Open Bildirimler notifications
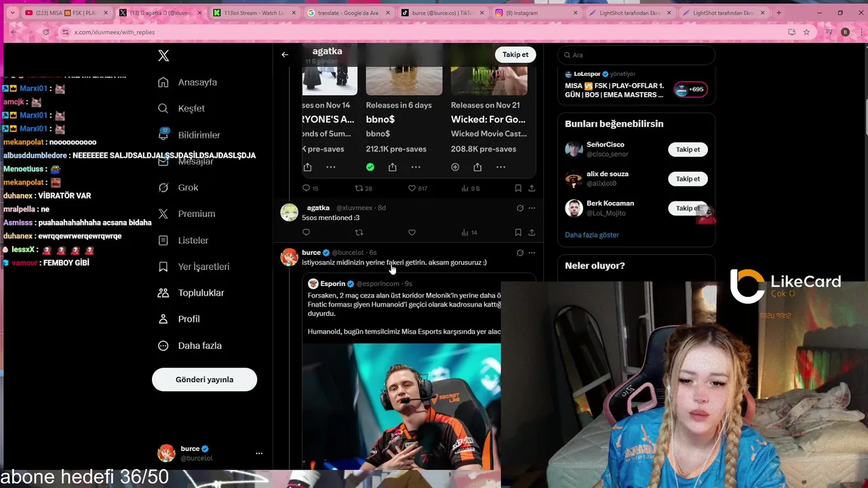The image size is (868, 488). click(x=189, y=135)
